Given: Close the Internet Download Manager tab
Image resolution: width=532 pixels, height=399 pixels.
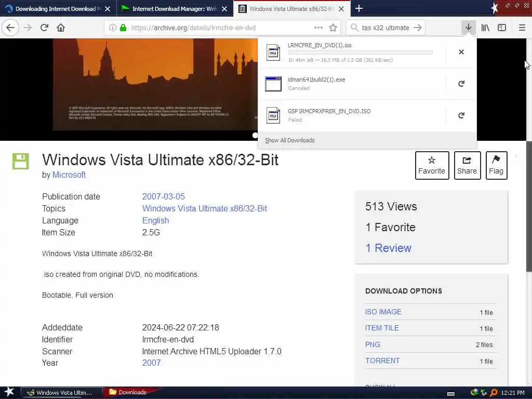Looking at the screenshot, I should point(224,9).
